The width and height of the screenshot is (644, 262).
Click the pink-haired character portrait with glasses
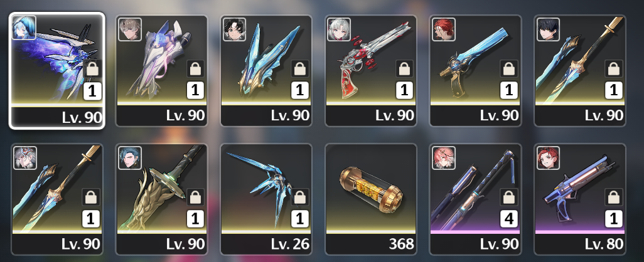click(444, 158)
